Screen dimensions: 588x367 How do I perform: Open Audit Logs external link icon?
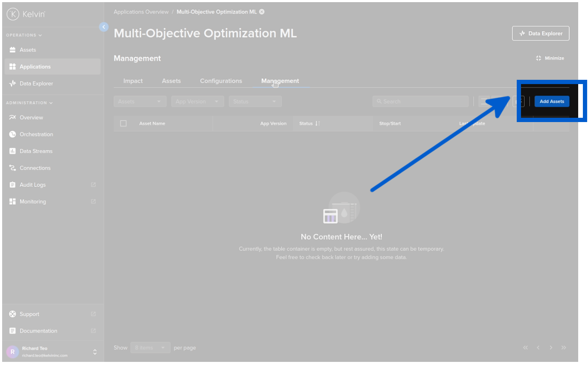coord(93,184)
